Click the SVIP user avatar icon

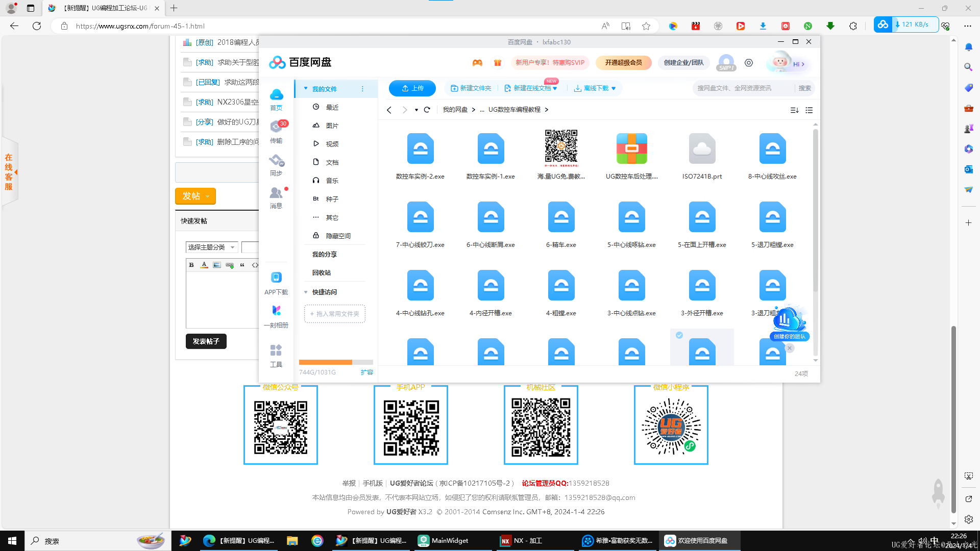[726, 63]
